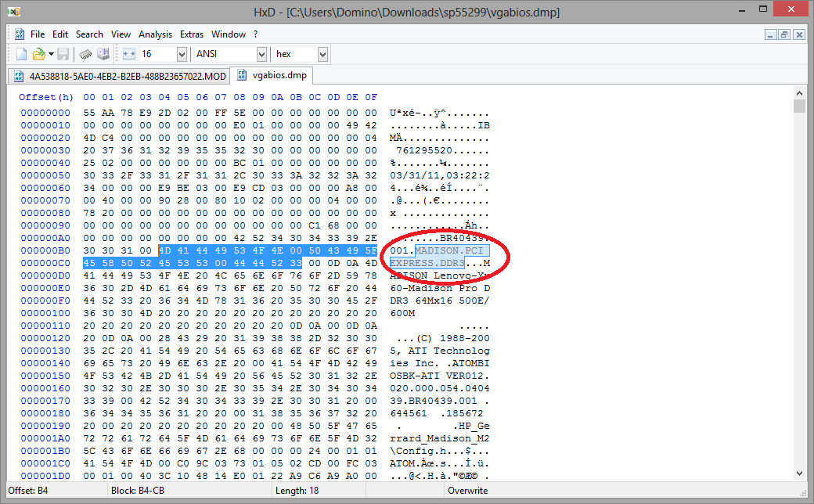Image resolution: width=814 pixels, height=504 pixels.
Task: Open the Analysis menu
Action: point(155,34)
